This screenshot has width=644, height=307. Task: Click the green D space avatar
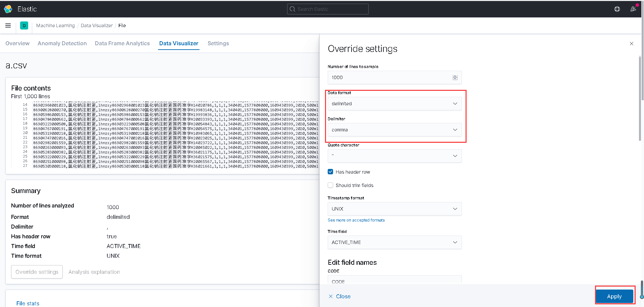point(24,25)
